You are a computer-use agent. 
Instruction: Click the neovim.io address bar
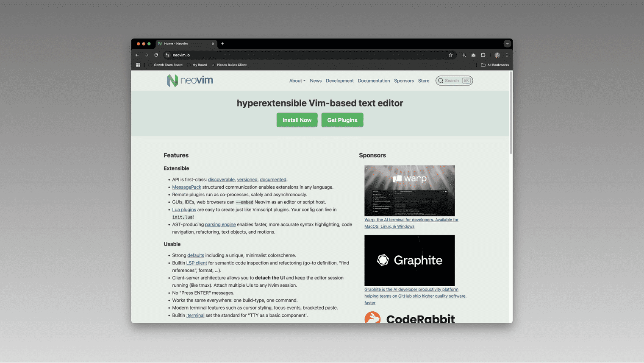pos(309,55)
